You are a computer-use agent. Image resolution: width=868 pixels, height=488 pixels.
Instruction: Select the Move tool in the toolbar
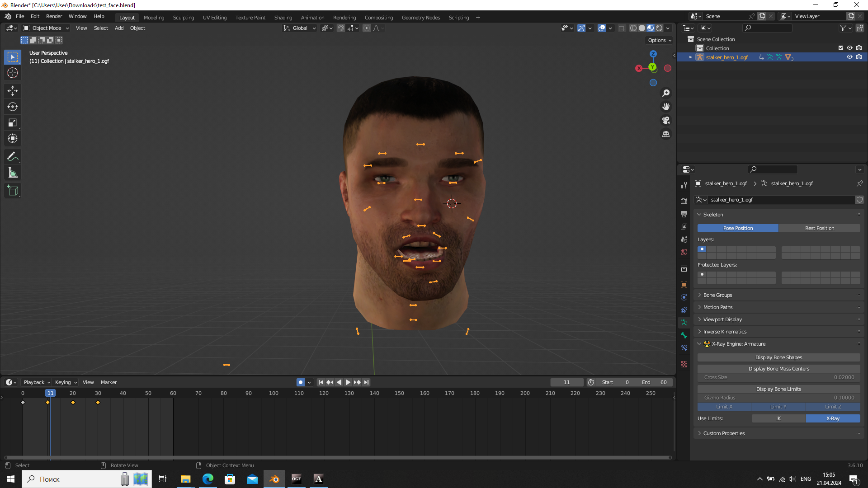coord(12,91)
